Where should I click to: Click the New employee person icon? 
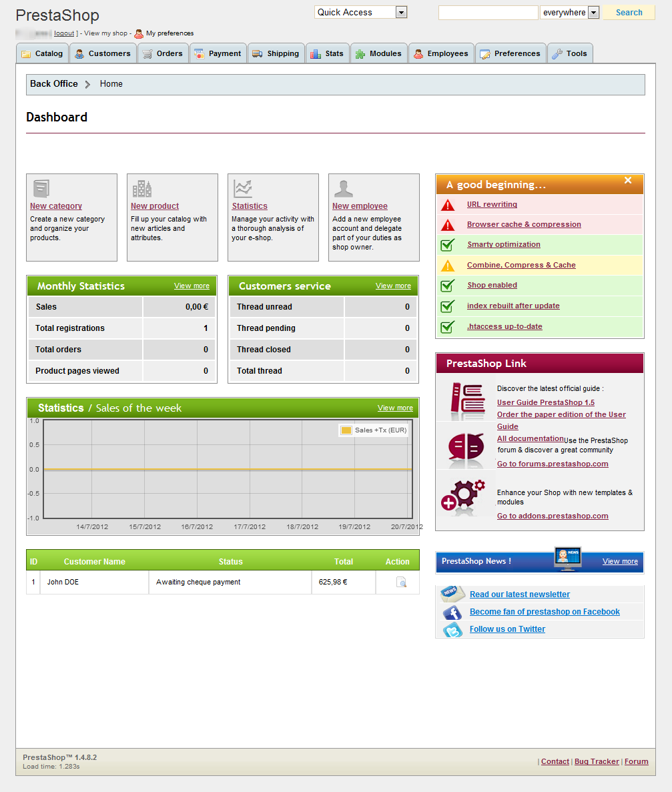point(344,188)
